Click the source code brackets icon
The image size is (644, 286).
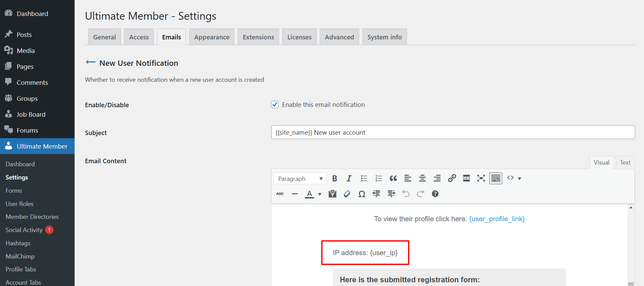click(510, 178)
